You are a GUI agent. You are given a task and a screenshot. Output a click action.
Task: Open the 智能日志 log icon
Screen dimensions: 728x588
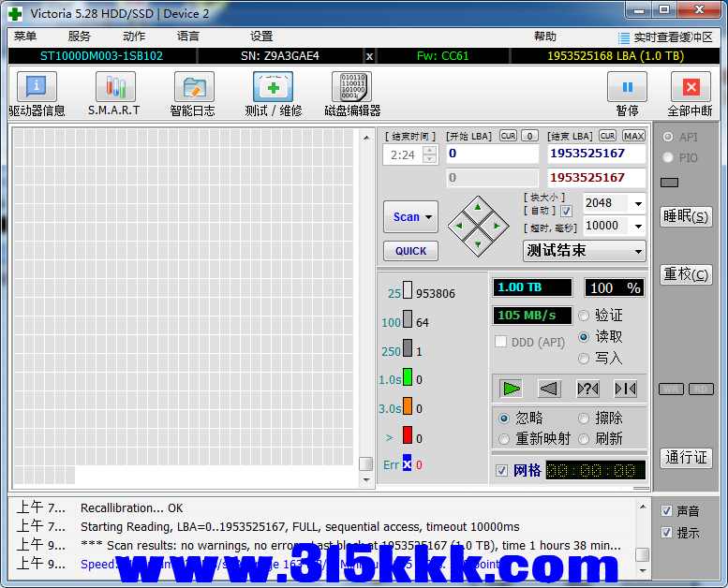coord(193,88)
